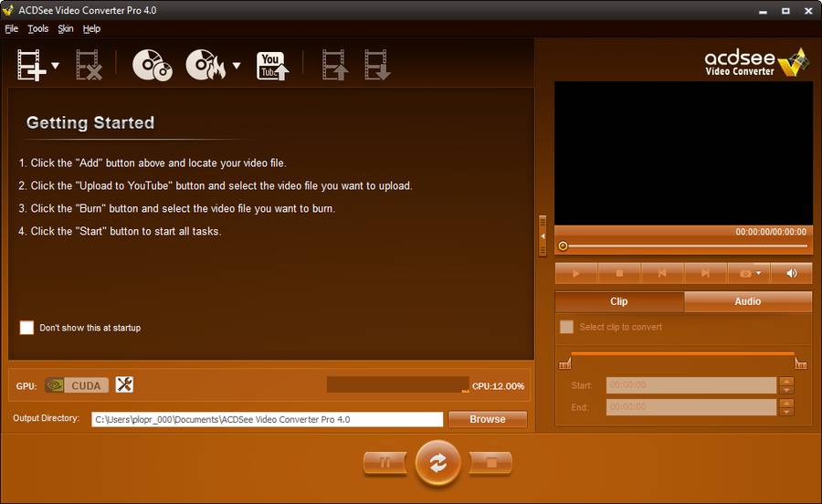Viewport: 822px width, 504px height.
Task: Click the snapshot camera icon
Action: (745, 274)
